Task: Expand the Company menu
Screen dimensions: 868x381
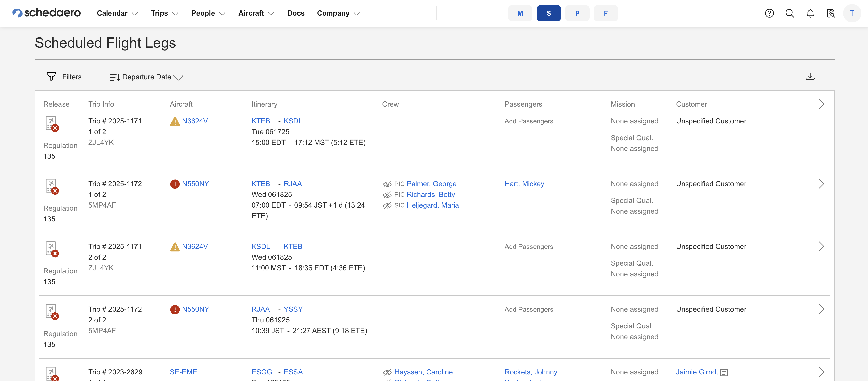Action: click(x=339, y=13)
